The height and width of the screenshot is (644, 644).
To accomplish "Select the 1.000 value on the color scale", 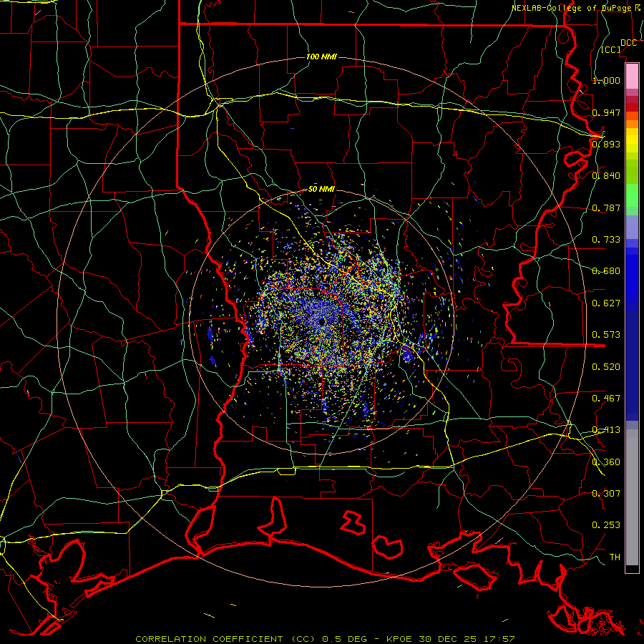I will (x=606, y=80).
